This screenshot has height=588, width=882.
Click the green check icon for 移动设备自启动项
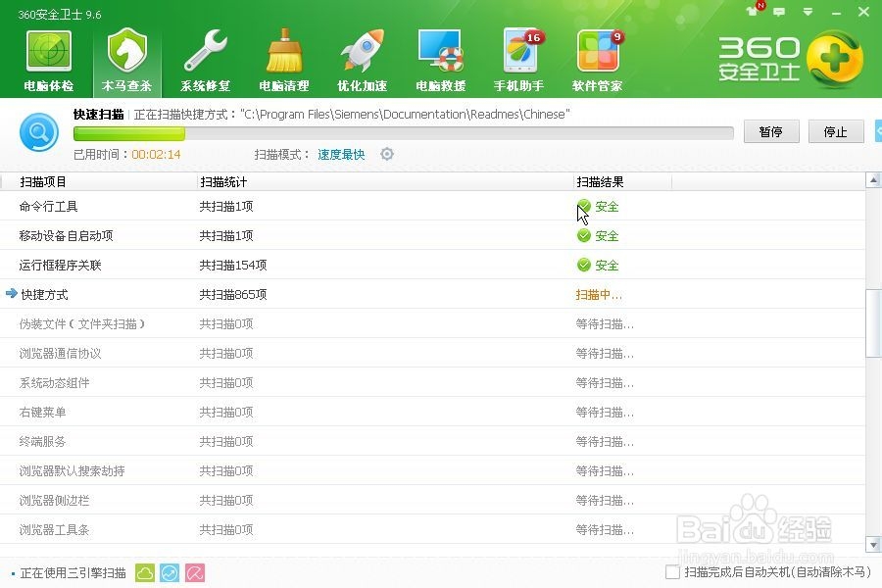coord(584,235)
